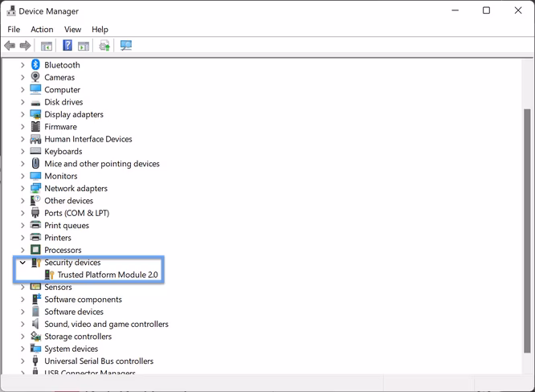
Task: Close the Device Manager window
Action: pyautogui.click(x=518, y=10)
